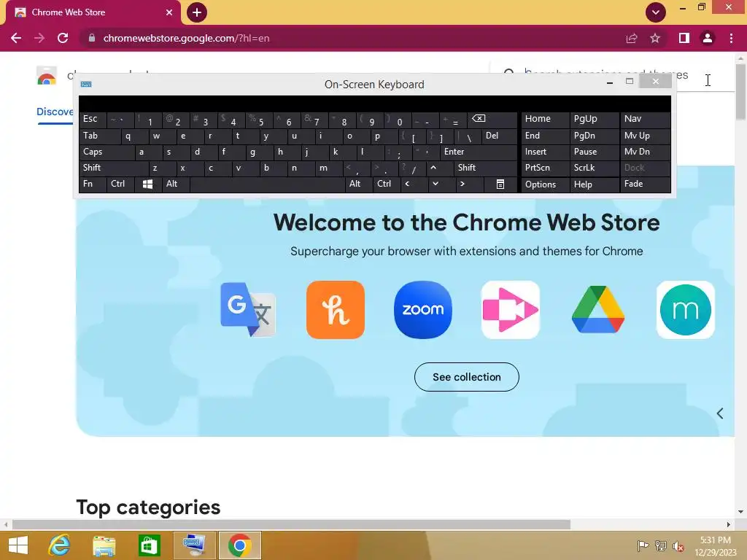Open Chrome's three-dot menu

[731, 38]
